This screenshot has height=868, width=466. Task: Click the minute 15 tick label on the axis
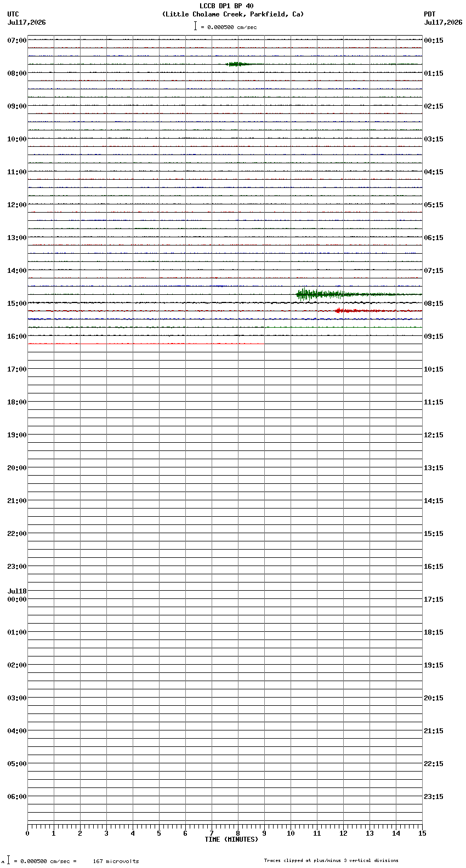point(422,834)
